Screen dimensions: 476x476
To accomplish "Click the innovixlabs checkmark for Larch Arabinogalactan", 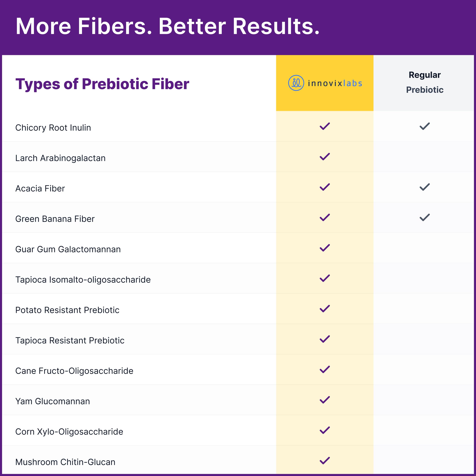I will (324, 157).
